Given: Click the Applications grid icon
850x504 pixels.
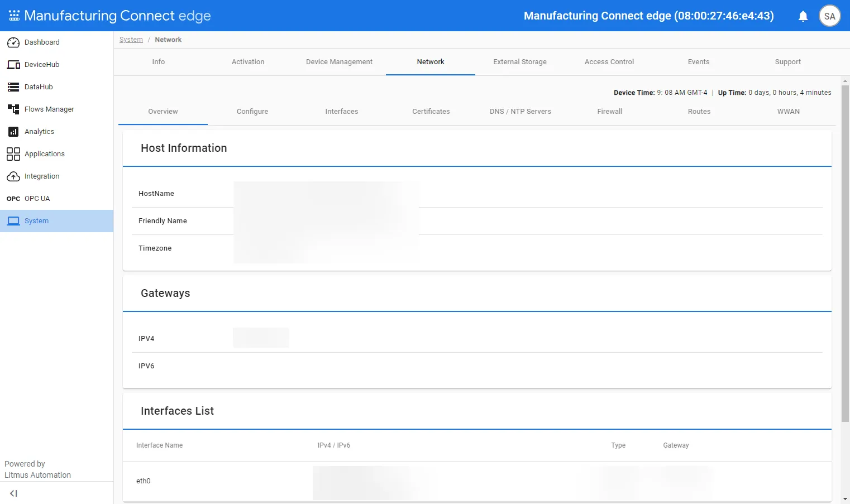Looking at the screenshot, I should tap(13, 154).
